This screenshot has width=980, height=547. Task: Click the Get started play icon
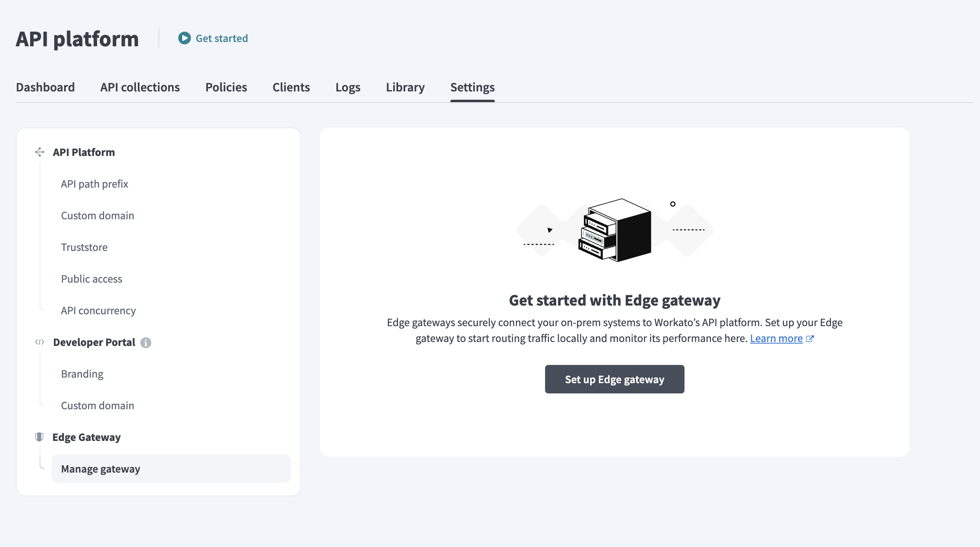point(184,38)
